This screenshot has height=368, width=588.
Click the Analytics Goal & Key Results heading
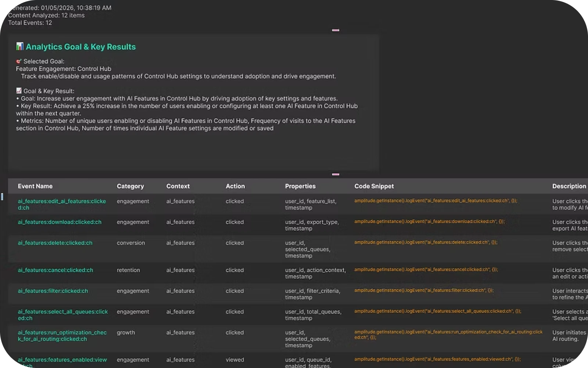(x=81, y=47)
